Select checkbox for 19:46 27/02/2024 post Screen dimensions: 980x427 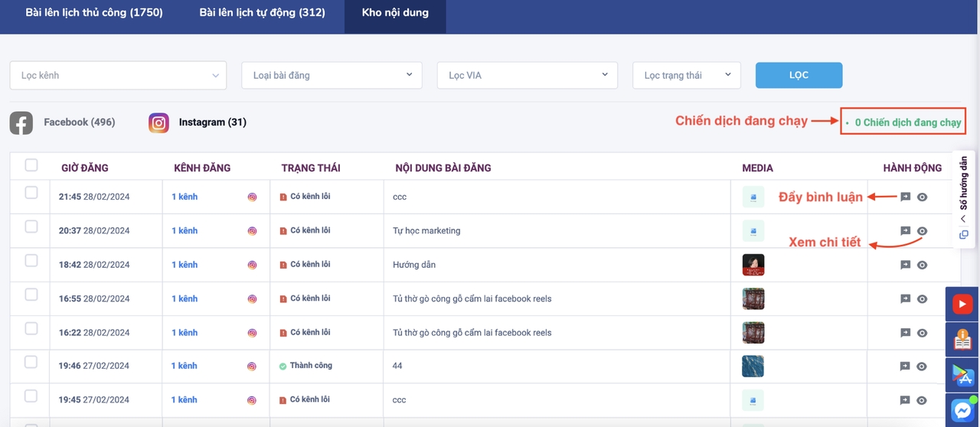pos(31,362)
